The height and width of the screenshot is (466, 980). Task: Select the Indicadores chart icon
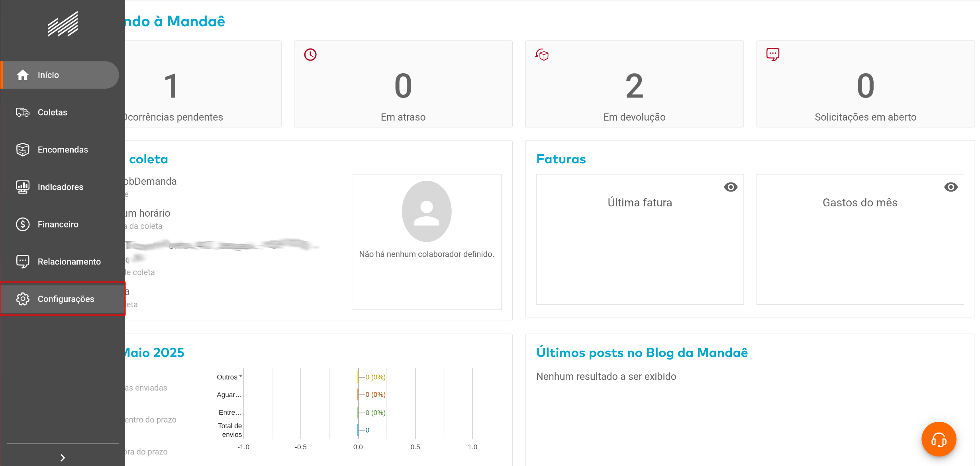coord(23,186)
